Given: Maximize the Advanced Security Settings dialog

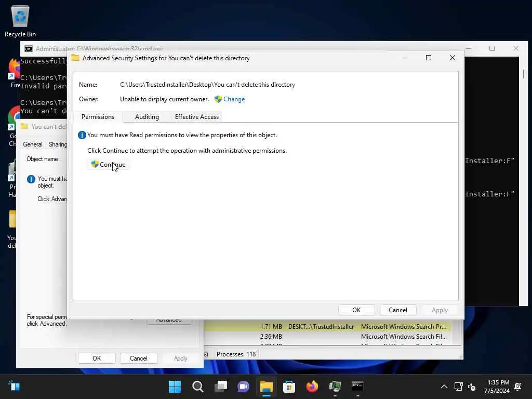Looking at the screenshot, I should tap(429, 58).
